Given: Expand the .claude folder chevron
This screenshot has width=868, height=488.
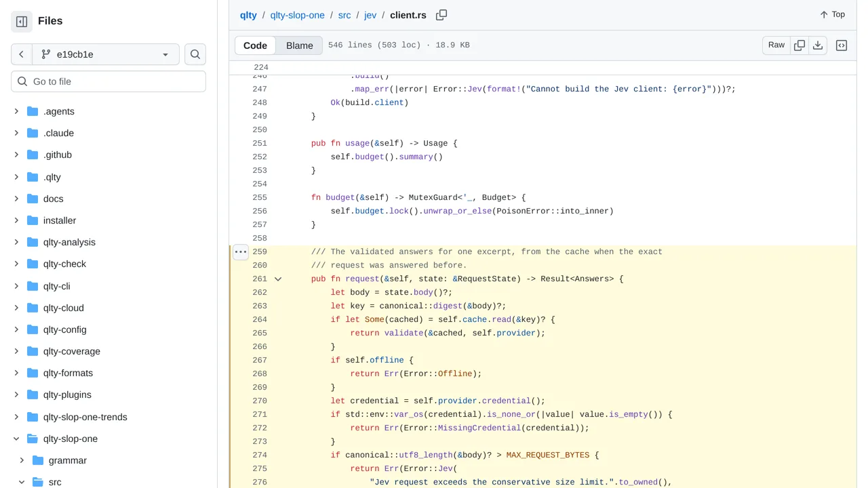Looking at the screenshot, I should [x=16, y=133].
